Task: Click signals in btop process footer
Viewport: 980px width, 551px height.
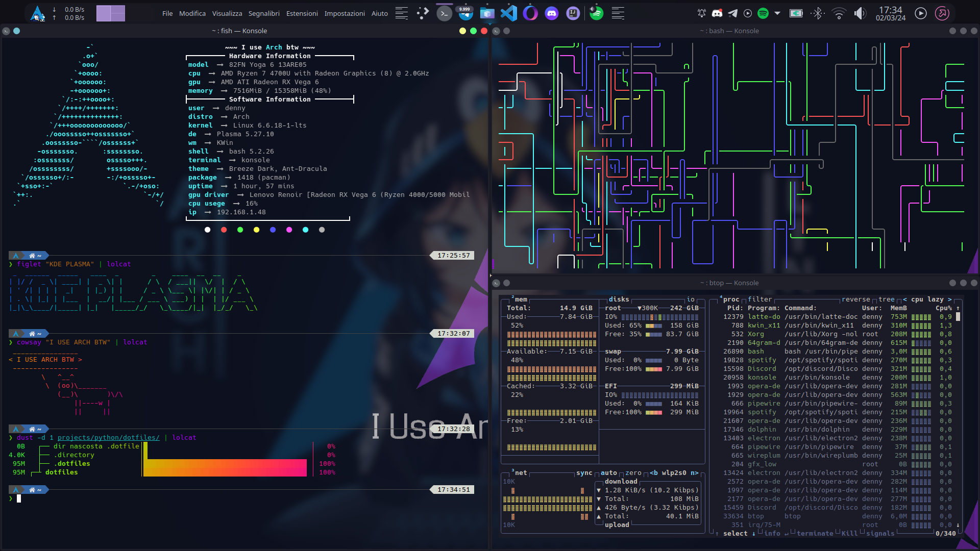Action: point(880,534)
